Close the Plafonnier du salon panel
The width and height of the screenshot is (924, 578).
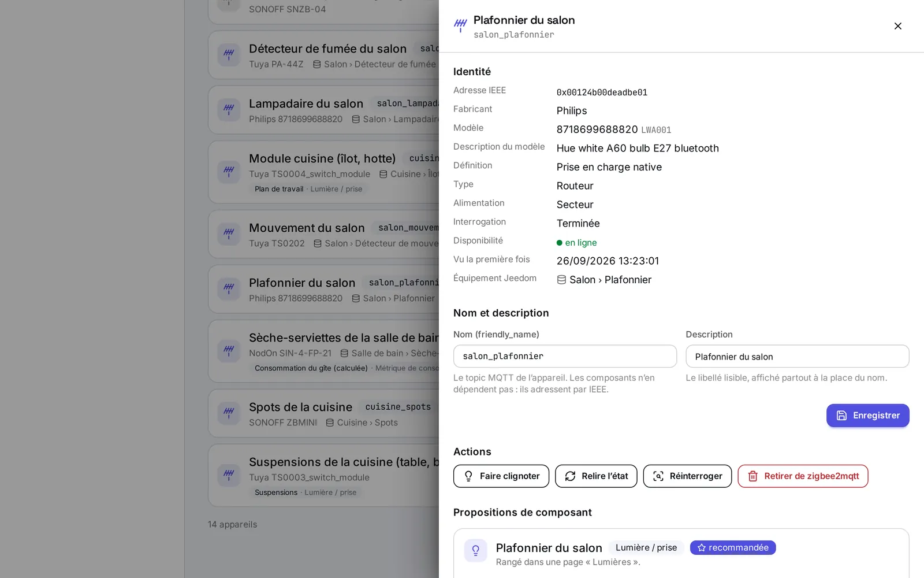[x=897, y=26]
